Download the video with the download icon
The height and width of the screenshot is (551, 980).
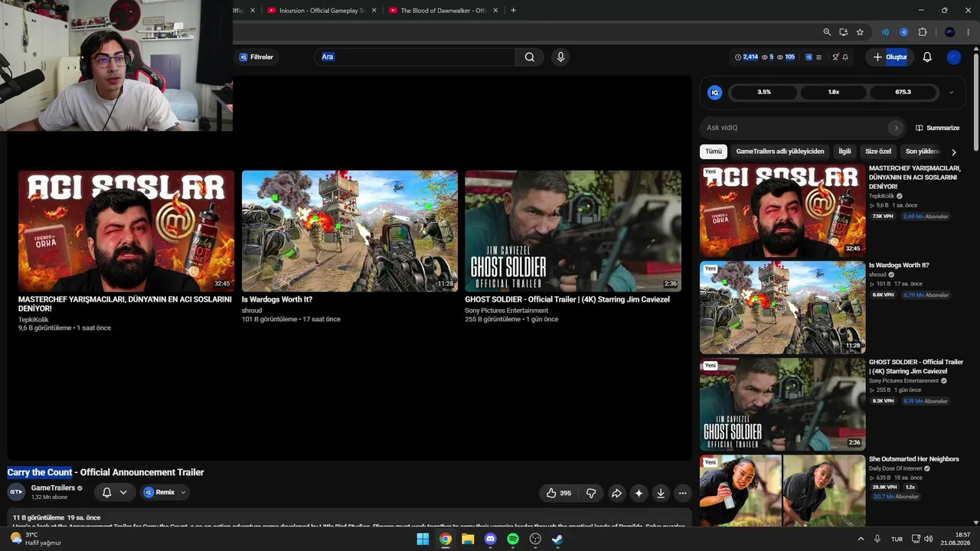click(661, 493)
